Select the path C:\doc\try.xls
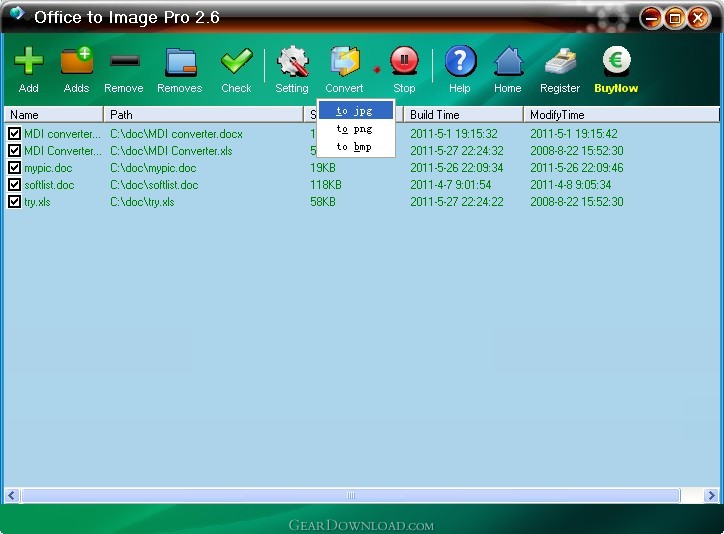Image resolution: width=724 pixels, height=534 pixels. (x=142, y=202)
